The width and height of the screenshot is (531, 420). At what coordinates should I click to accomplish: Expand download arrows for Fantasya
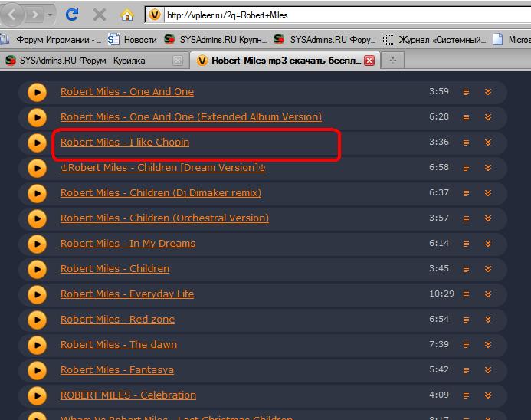click(488, 370)
